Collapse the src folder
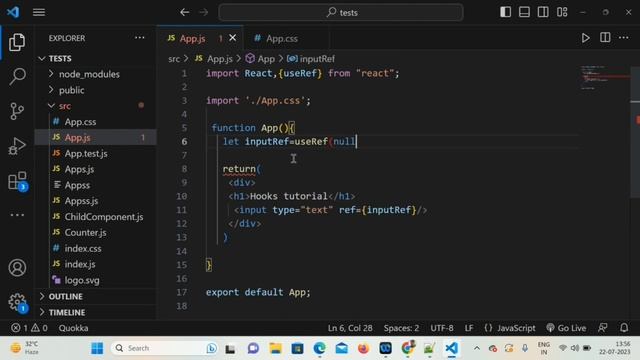This screenshot has width=640, height=360. 96,106
